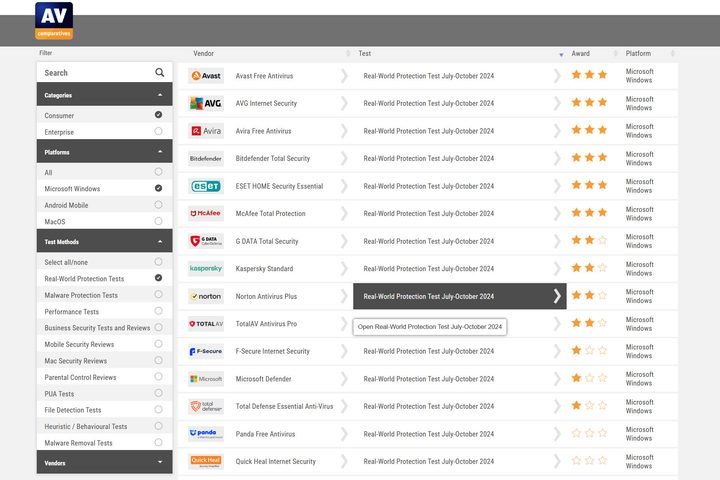The image size is (720, 480).
Task: Click the AVG vendor logo
Action: [x=206, y=103]
